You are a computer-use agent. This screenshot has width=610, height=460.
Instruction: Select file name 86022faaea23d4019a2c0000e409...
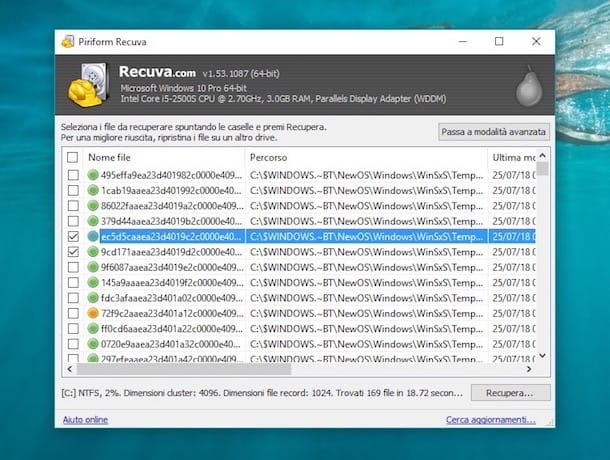click(172, 205)
